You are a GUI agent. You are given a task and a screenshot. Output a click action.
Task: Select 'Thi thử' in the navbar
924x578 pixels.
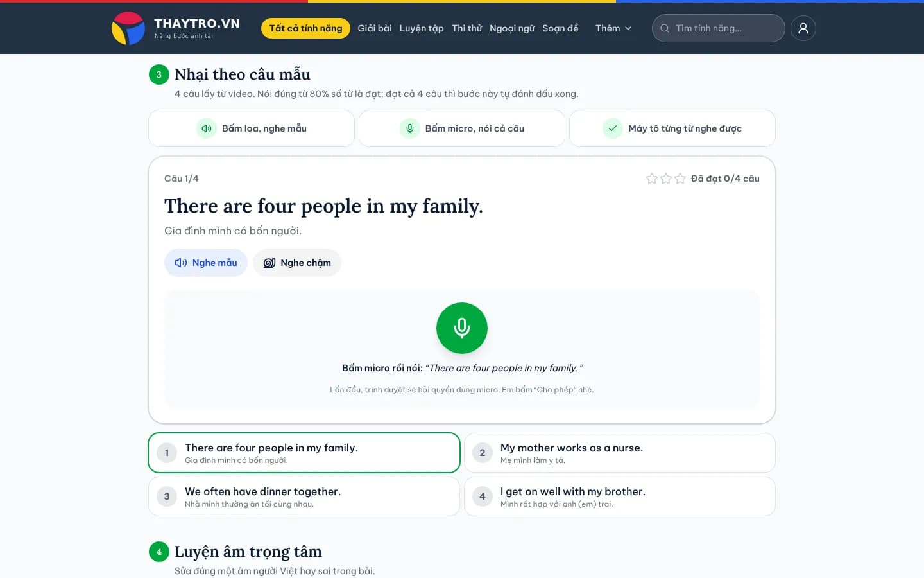pyautogui.click(x=467, y=28)
